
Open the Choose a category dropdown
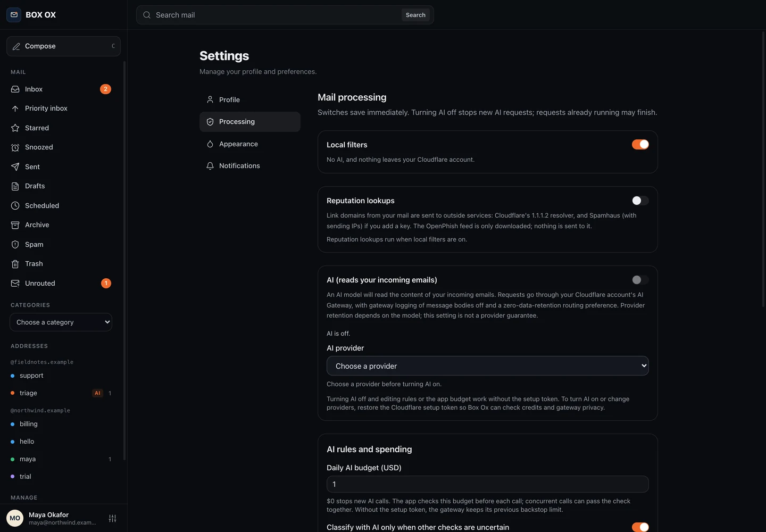click(61, 322)
